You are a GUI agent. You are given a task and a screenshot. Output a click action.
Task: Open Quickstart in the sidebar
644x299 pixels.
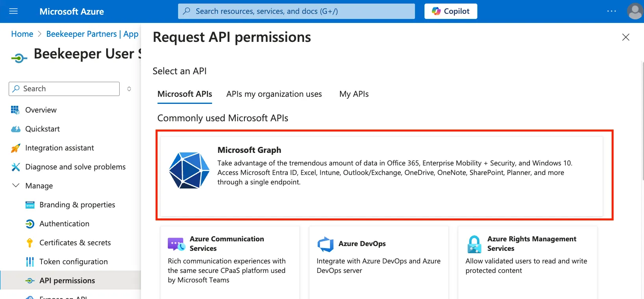[42, 129]
